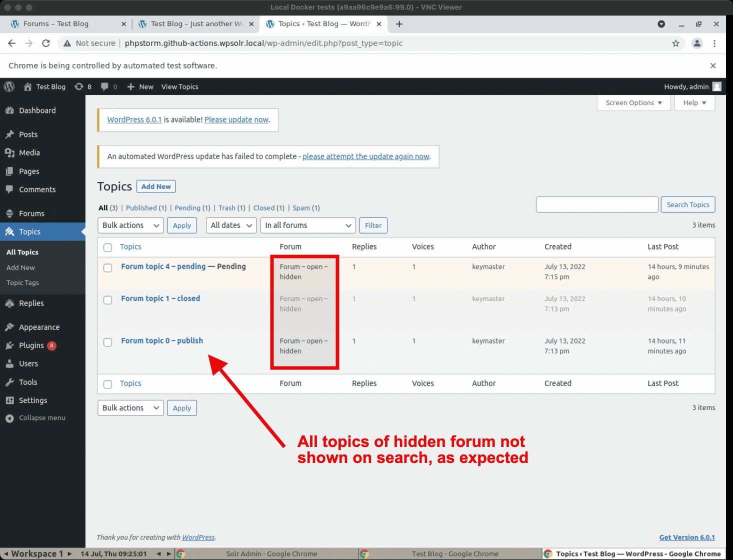Click Please update now link
The height and width of the screenshot is (560, 733).
236,119
